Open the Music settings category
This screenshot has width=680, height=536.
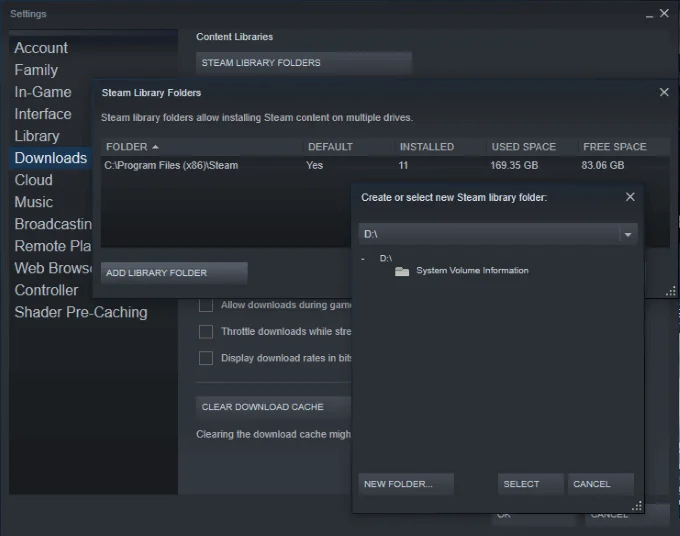[33, 202]
